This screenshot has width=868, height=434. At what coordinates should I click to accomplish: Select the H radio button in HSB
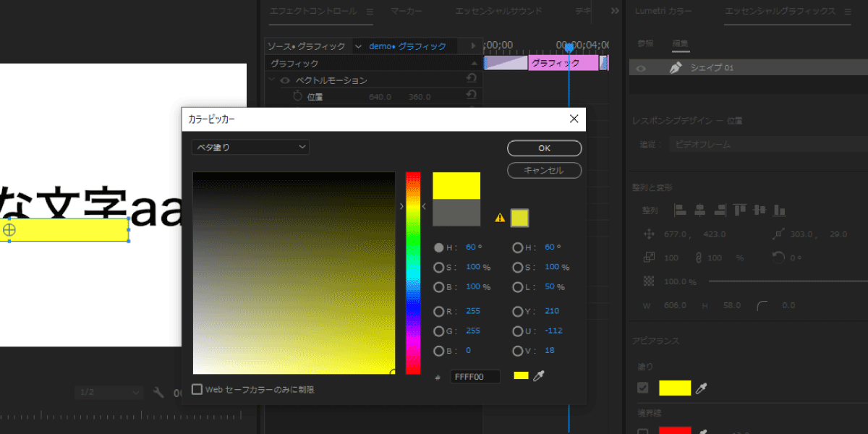click(x=438, y=247)
